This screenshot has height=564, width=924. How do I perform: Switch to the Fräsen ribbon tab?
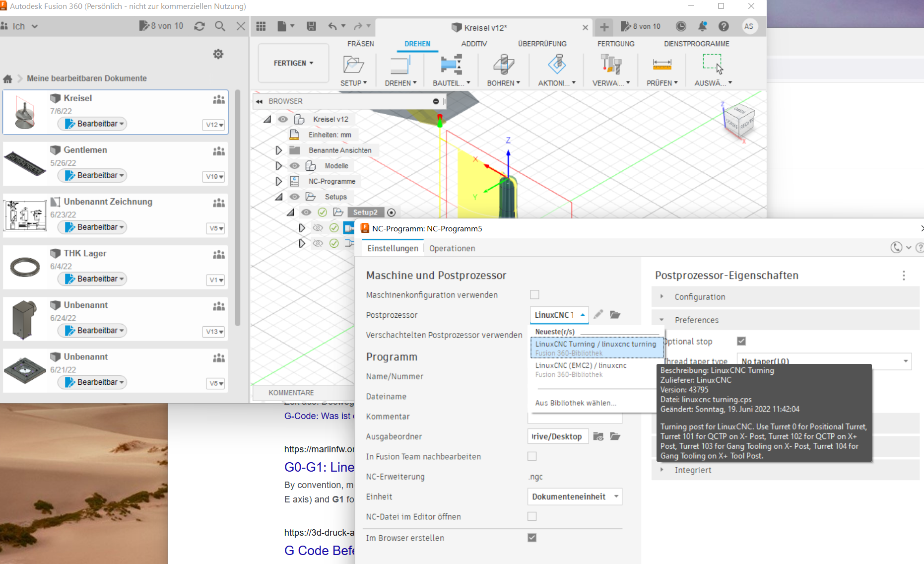pos(361,44)
